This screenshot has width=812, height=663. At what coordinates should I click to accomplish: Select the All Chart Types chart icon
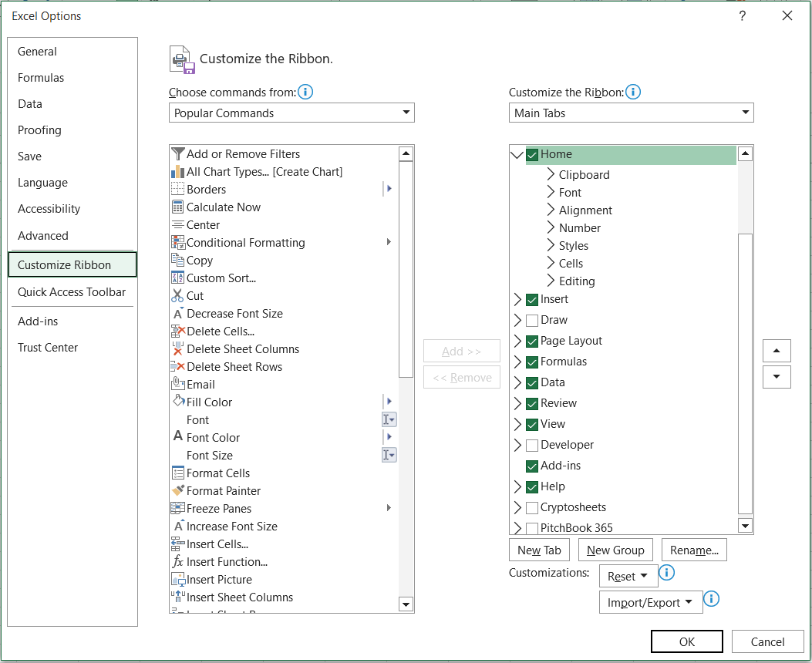178,172
